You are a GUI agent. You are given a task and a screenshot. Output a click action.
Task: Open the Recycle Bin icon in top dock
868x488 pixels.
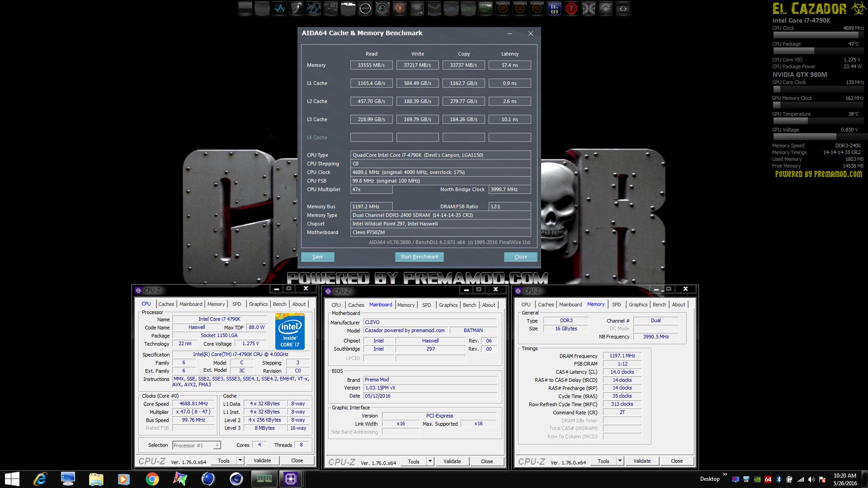623,9
